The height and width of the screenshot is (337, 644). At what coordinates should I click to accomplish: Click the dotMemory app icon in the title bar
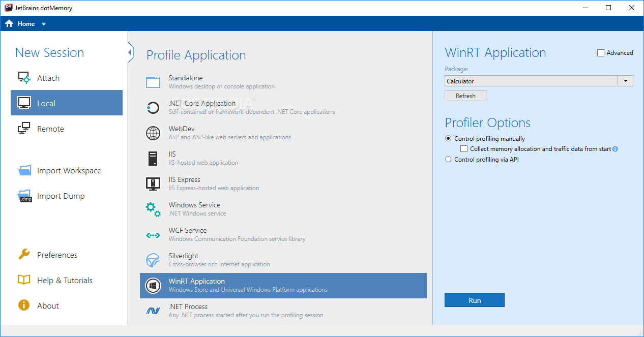pyautogui.click(x=8, y=8)
